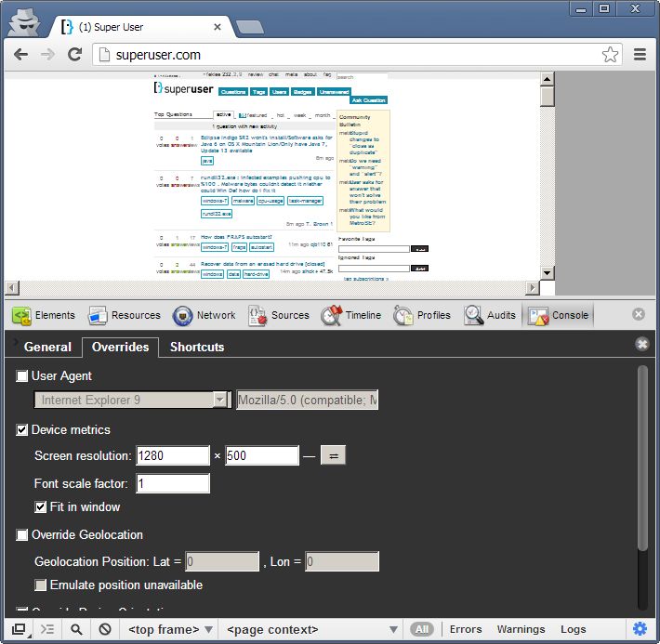Select the Console panel

[558, 315]
